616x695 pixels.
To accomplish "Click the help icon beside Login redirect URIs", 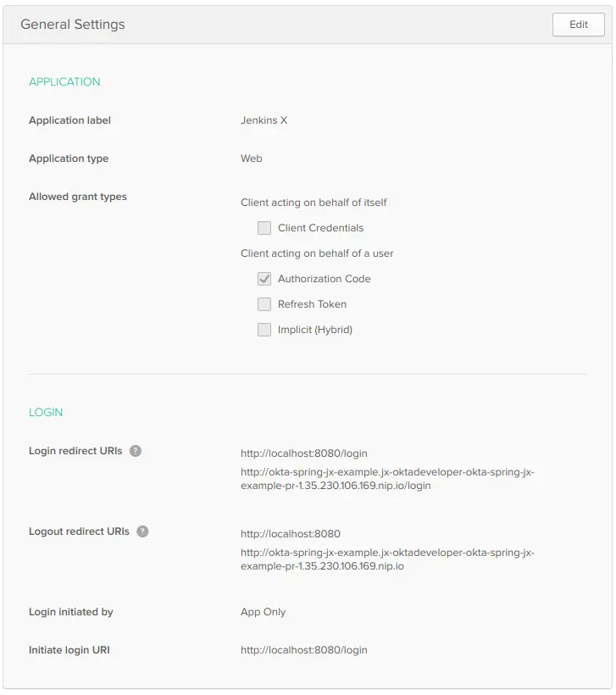I will click(136, 451).
